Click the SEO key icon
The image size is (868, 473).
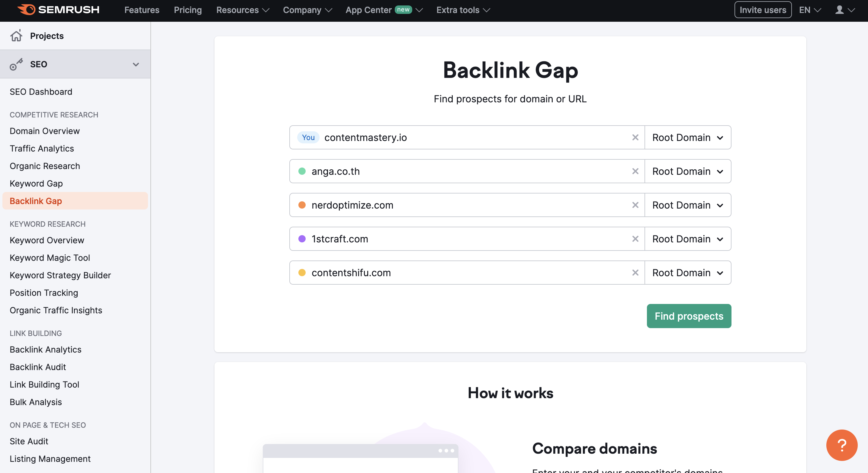click(16, 64)
